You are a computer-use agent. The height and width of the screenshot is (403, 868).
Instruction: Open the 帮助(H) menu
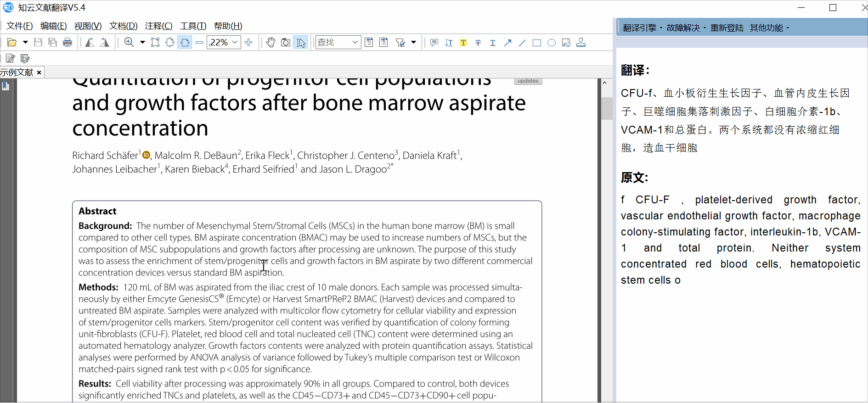(x=228, y=26)
